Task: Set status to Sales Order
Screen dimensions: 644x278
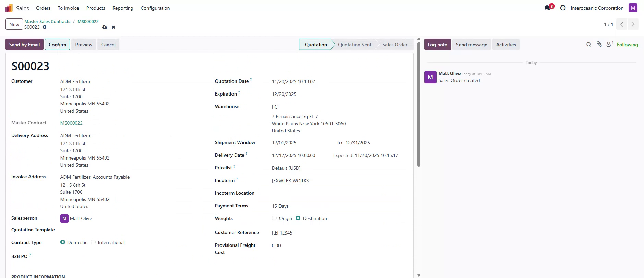Action: click(395, 45)
